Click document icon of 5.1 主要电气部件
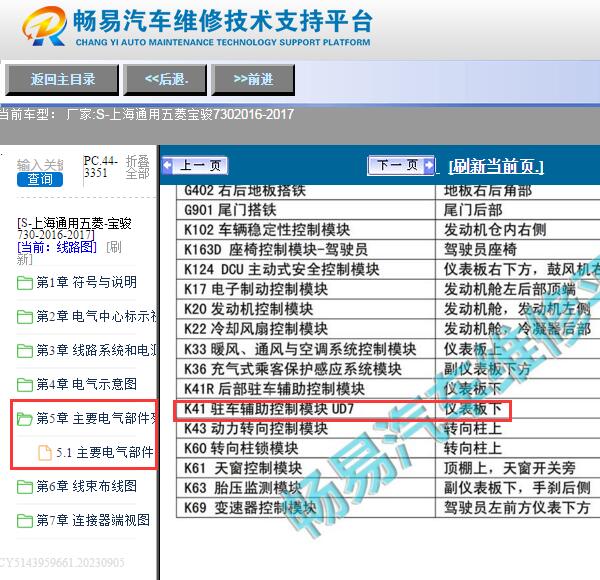This screenshot has height=580, width=600. [45, 453]
